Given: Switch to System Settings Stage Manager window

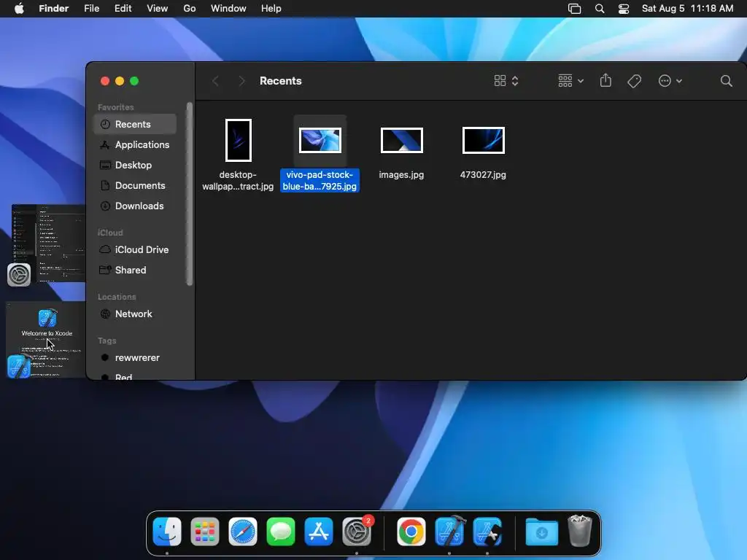Looking at the screenshot, I should [48, 243].
